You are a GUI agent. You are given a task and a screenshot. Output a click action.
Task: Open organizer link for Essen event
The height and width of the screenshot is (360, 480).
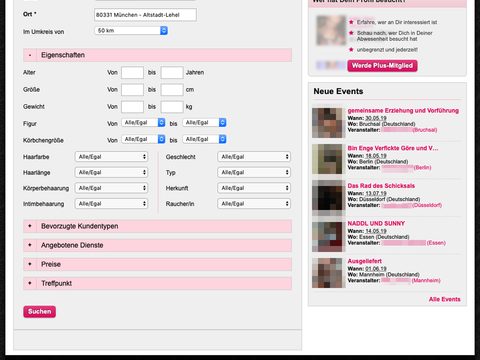click(413, 243)
